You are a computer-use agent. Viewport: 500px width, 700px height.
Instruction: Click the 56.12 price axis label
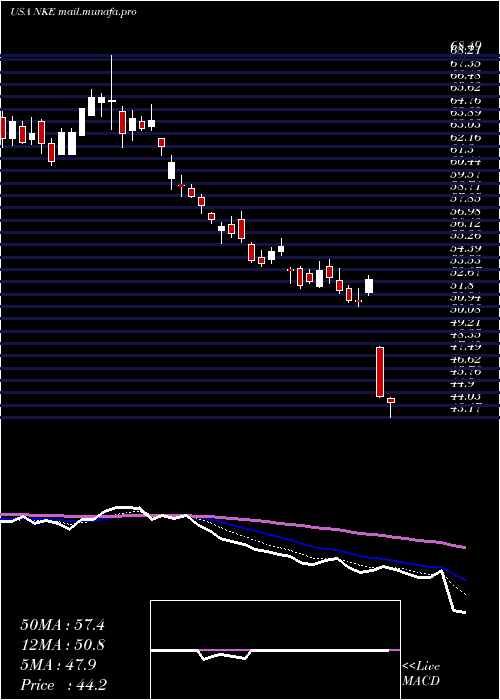click(x=466, y=223)
